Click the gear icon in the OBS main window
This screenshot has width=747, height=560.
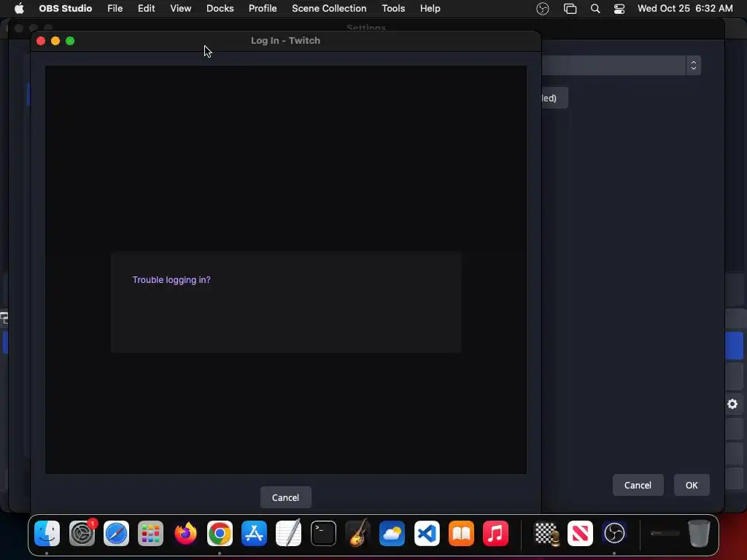click(x=732, y=404)
